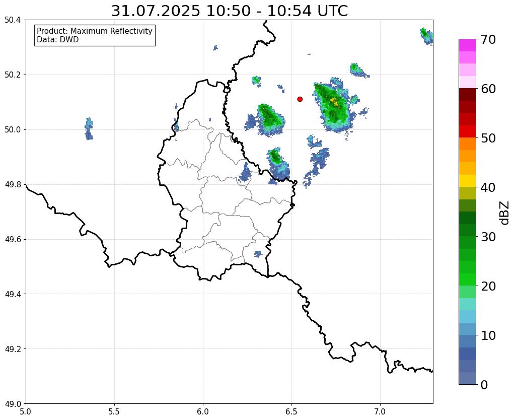Image resolution: width=515 pixels, height=420 pixels.
Task: Click the latitude label 50.4
Action: [13, 20]
